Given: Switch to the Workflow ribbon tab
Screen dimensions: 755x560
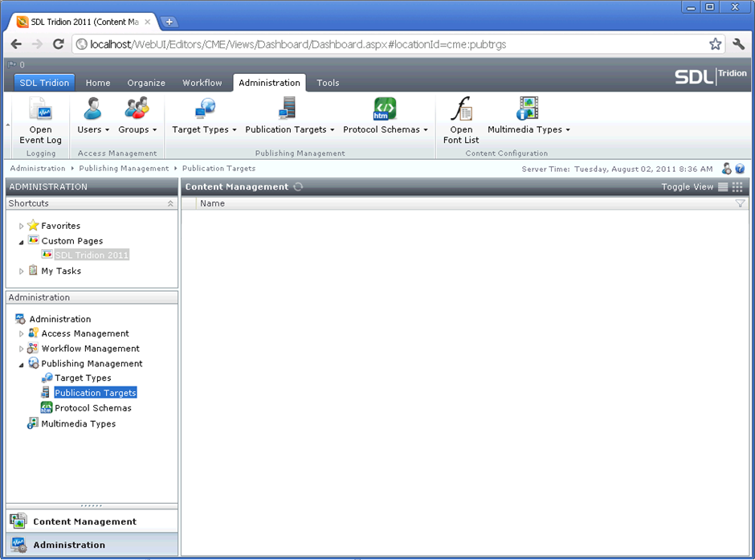Looking at the screenshot, I should tap(202, 83).
